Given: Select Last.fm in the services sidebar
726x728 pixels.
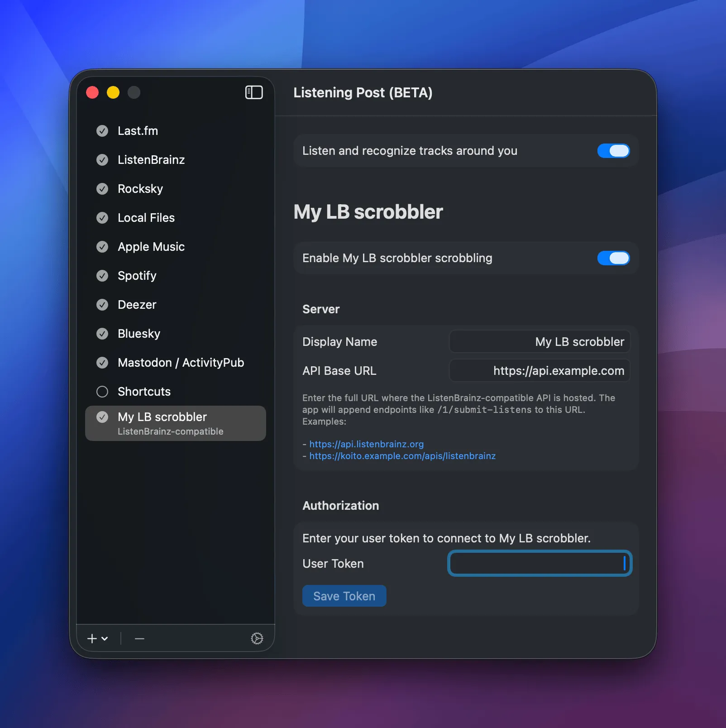Looking at the screenshot, I should coord(138,131).
